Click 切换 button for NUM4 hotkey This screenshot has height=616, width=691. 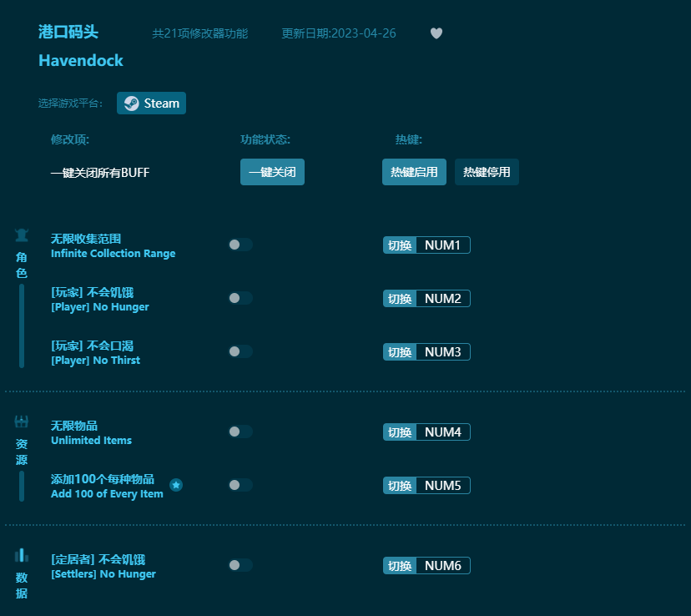(x=400, y=432)
